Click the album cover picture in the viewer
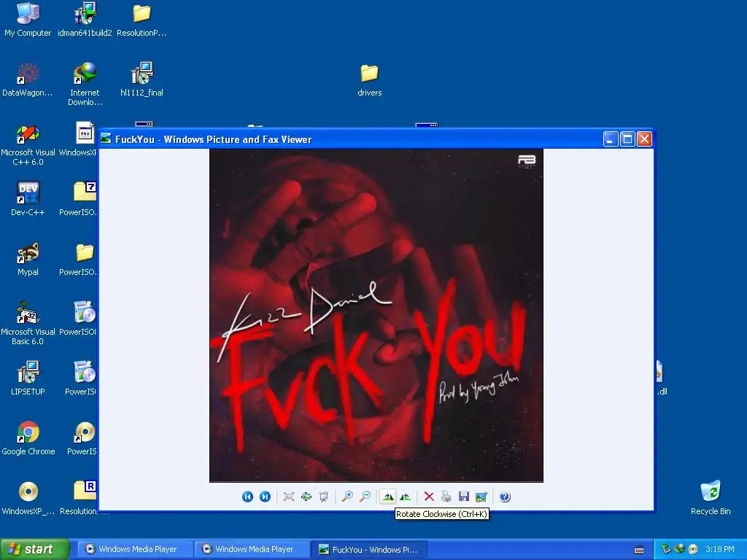Viewport: 747px width, 560px height. (x=376, y=315)
